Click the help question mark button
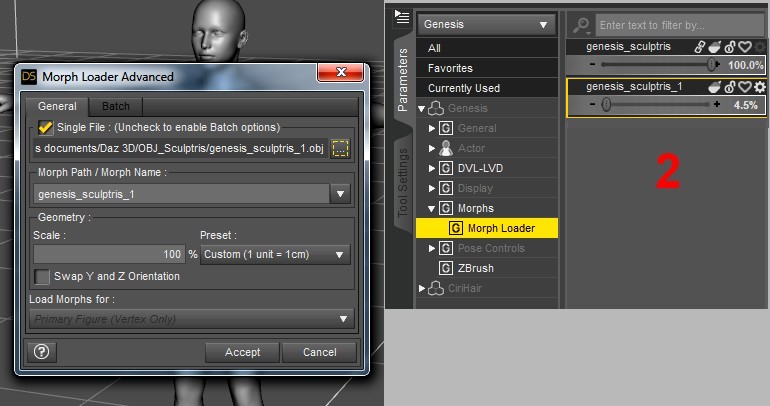Viewport: 770px width, 406px height. (x=42, y=352)
